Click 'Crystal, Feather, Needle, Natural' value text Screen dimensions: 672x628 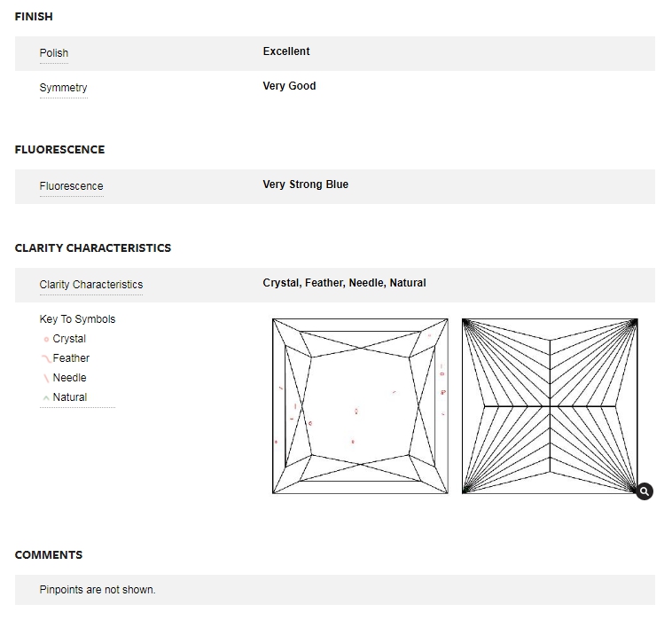point(344,283)
